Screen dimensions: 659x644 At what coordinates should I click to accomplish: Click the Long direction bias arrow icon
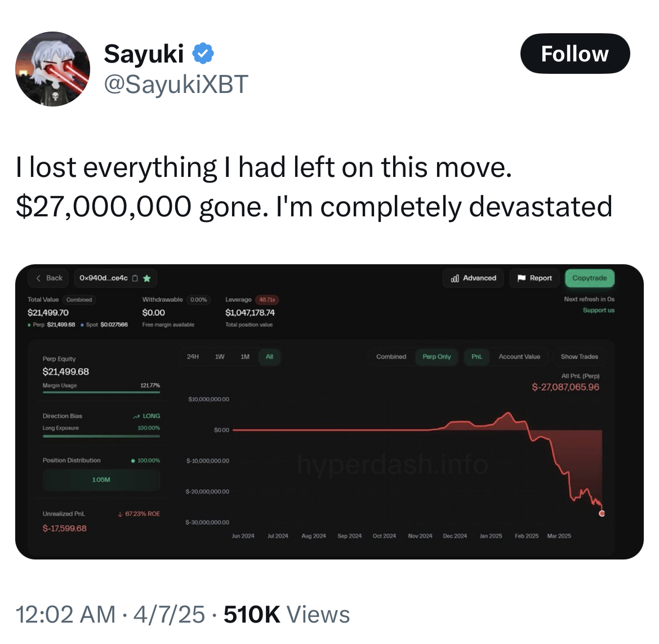coord(136,415)
